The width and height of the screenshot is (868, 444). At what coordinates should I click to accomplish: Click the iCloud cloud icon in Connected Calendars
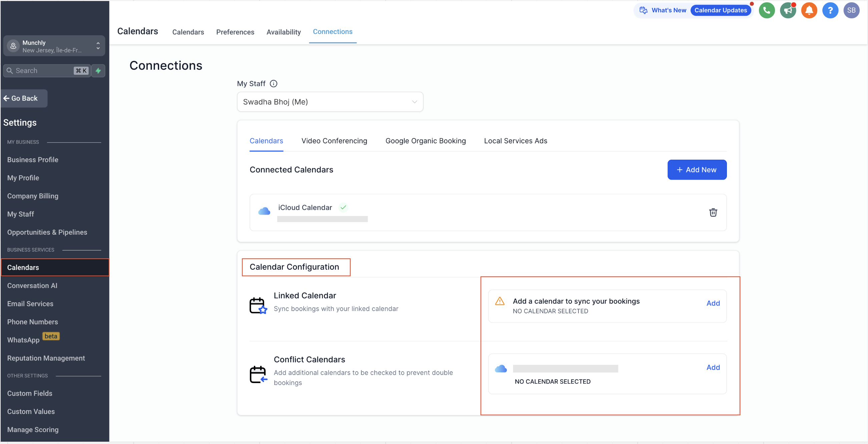click(264, 211)
